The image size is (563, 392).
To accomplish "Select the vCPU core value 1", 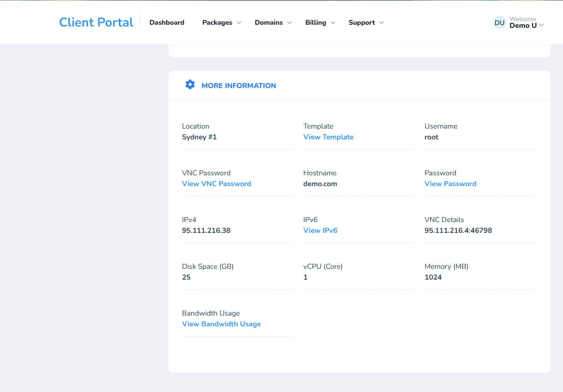I will point(306,277).
